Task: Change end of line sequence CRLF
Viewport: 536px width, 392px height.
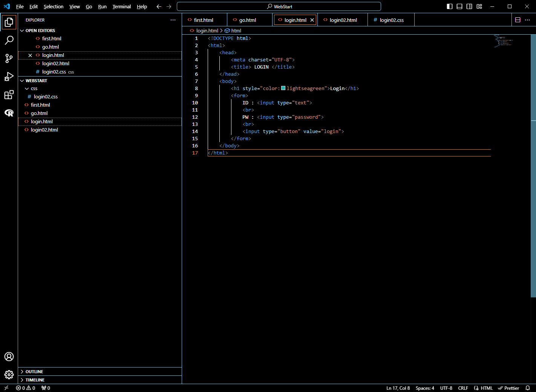Action: click(x=463, y=388)
